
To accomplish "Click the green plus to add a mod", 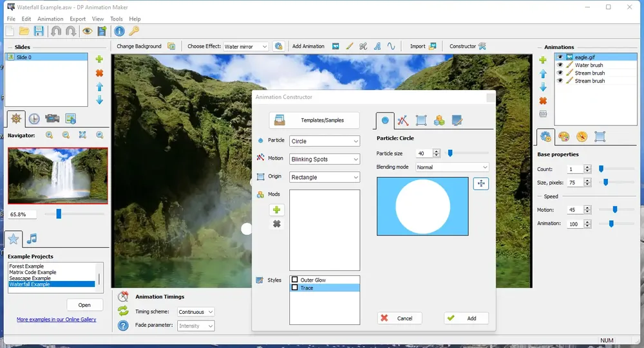I will tap(277, 210).
